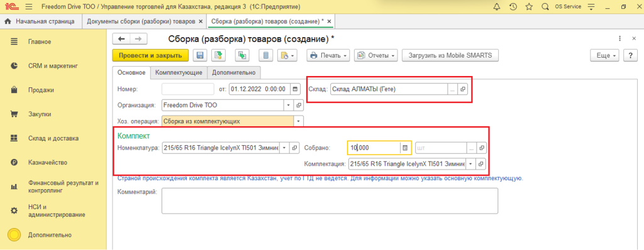Open the history clock icon

click(513, 7)
